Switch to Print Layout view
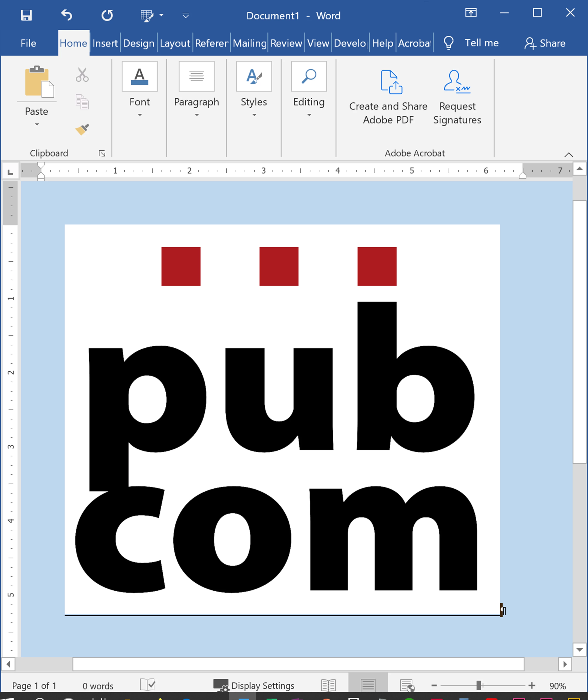Screen dimensions: 588x700 tap(368, 685)
